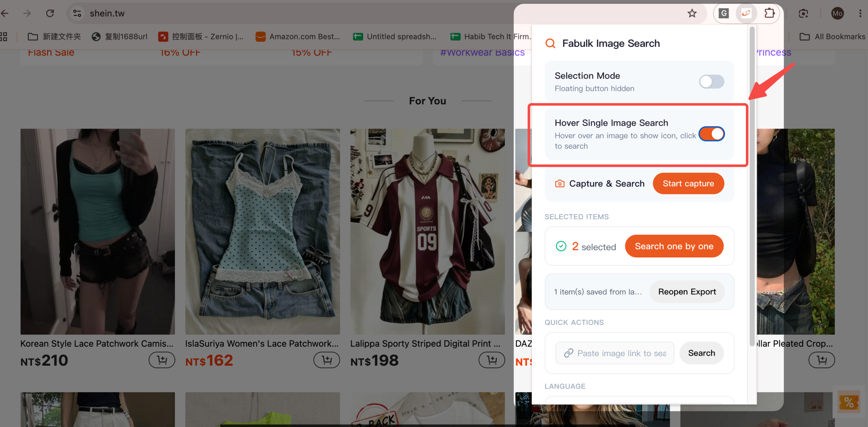The height and width of the screenshot is (427, 868).
Task: Click the NT$198 price text
Action: [x=374, y=361]
